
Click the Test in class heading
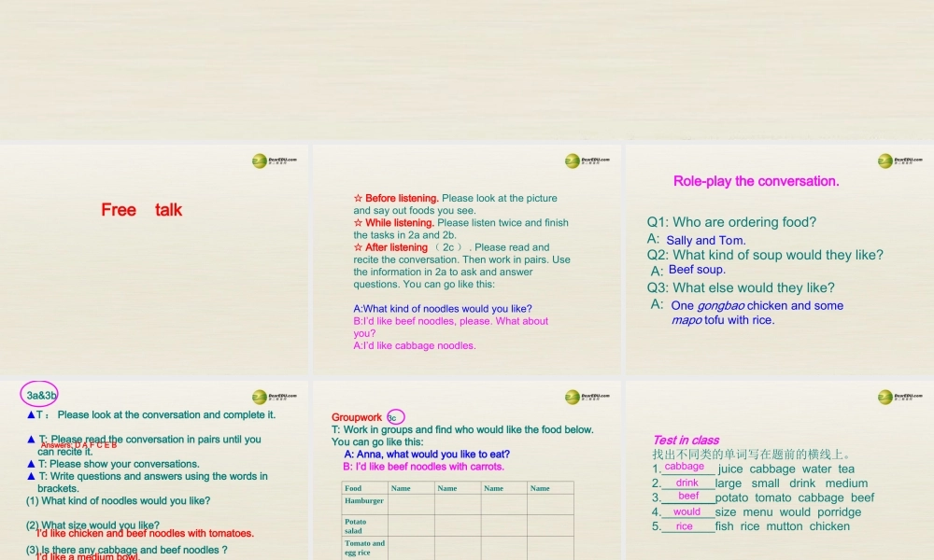pyautogui.click(x=686, y=440)
